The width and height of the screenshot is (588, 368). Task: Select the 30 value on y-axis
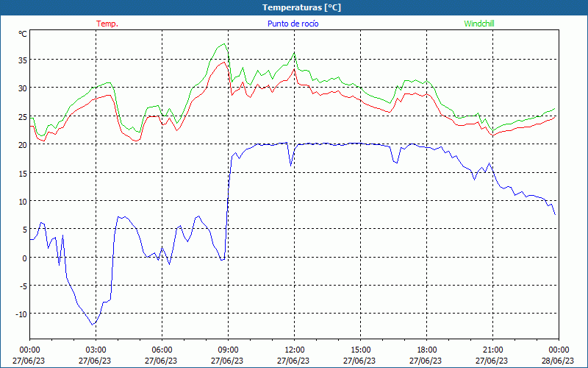tap(23, 88)
